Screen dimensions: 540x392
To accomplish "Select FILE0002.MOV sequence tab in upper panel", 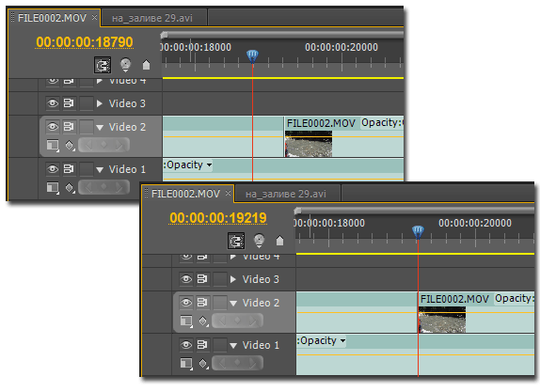I will tap(52, 18).
